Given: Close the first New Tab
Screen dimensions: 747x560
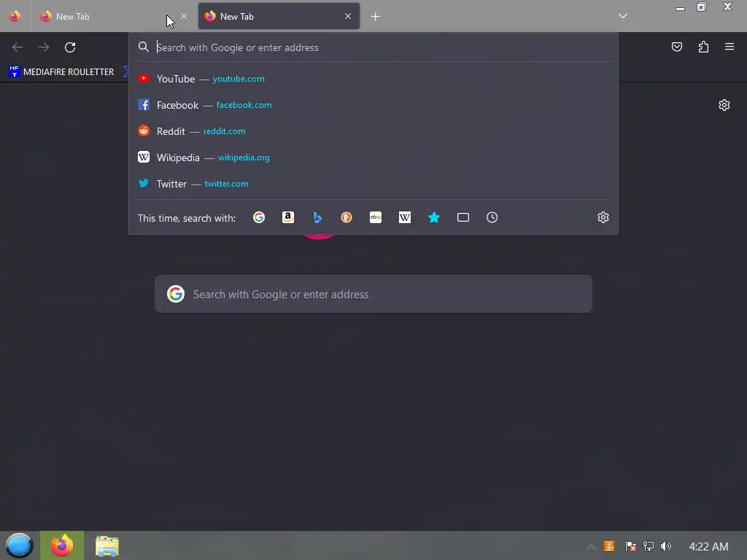Looking at the screenshot, I should (x=183, y=16).
